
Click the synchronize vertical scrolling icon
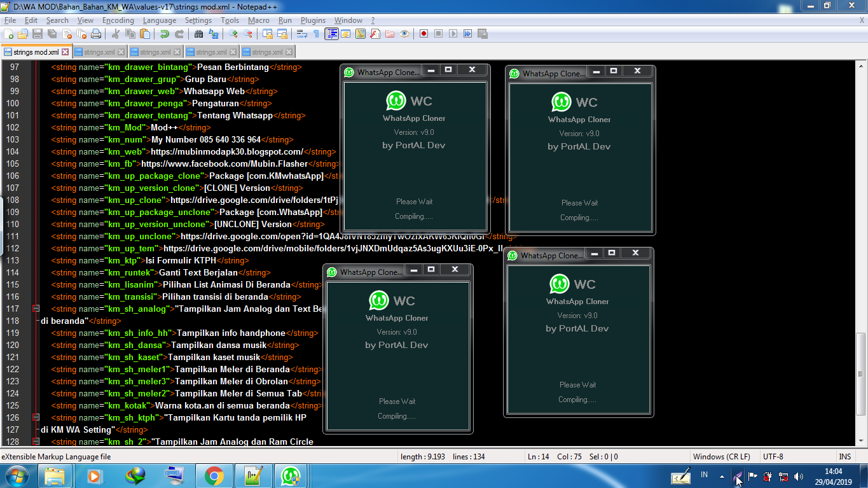pyautogui.click(x=268, y=34)
